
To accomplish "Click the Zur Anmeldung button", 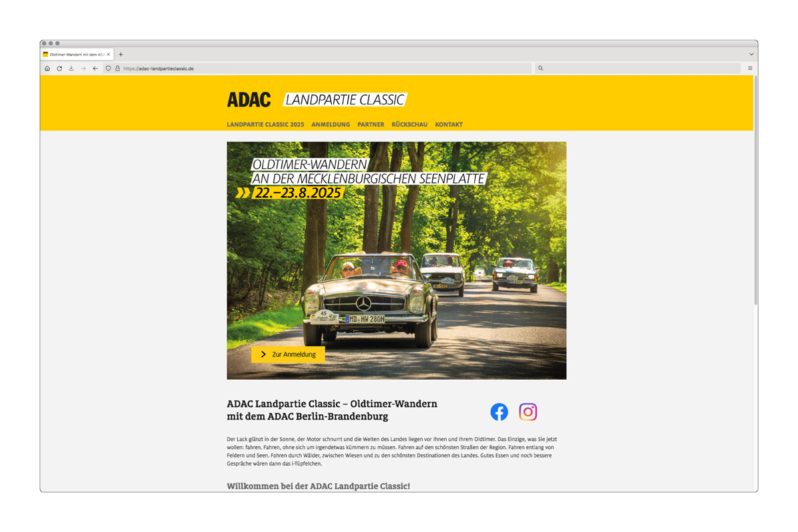I will (288, 354).
